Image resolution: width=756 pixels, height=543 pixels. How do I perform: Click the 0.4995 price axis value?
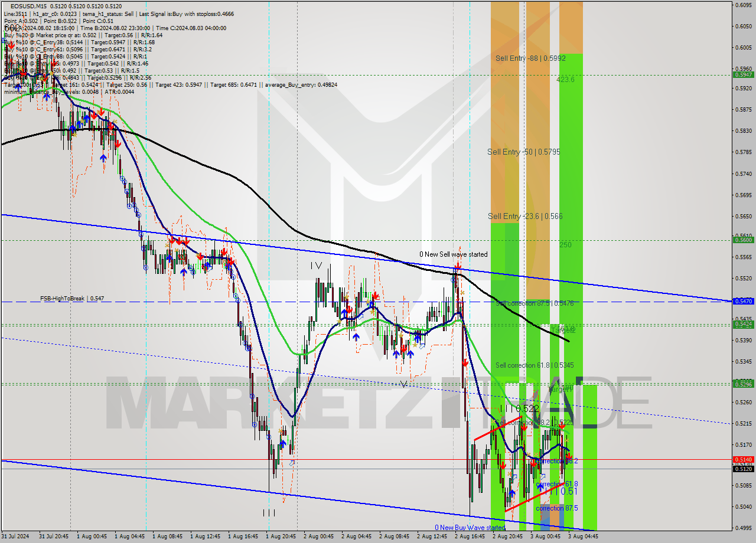pos(743,528)
